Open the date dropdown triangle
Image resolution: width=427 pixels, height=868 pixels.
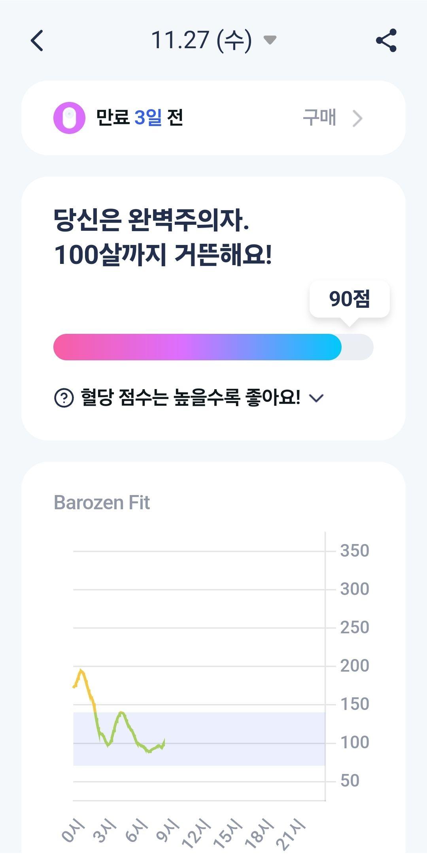pyautogui.click(x=270, y=40)
